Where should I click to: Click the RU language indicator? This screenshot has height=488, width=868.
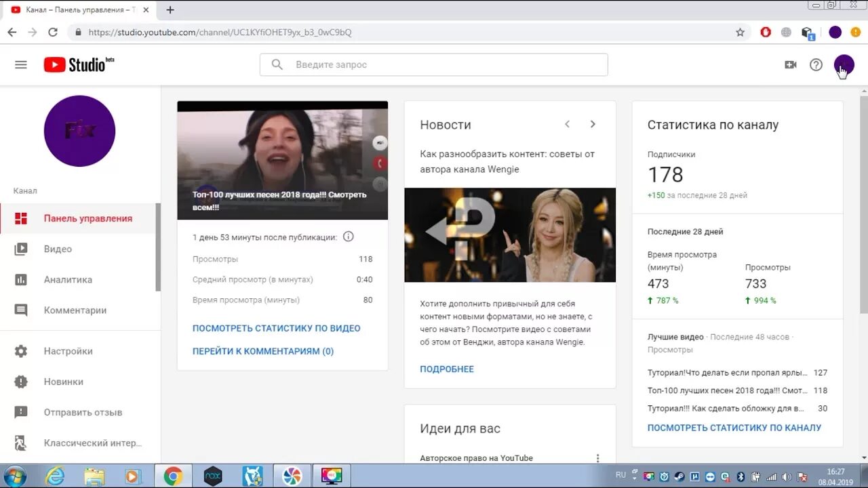[x=620, y=475]
